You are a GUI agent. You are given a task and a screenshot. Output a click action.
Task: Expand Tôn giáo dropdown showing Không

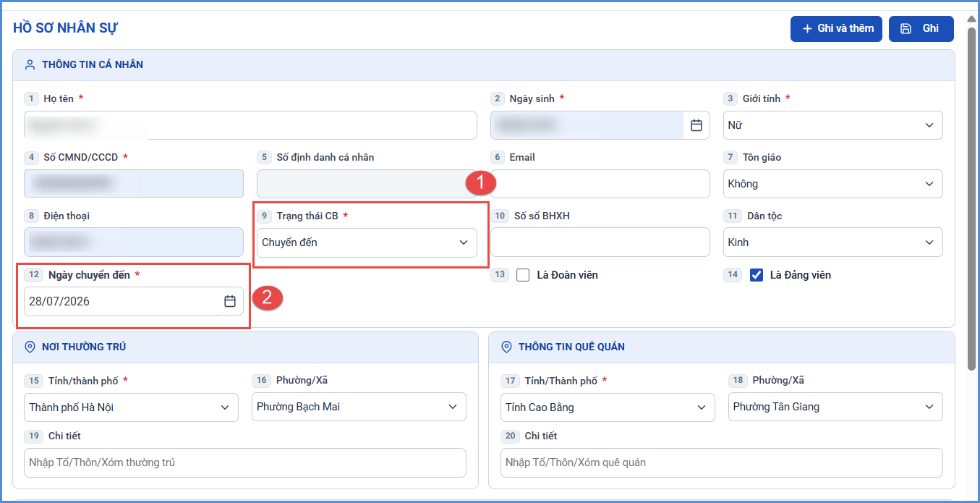[x=833, y=184]
